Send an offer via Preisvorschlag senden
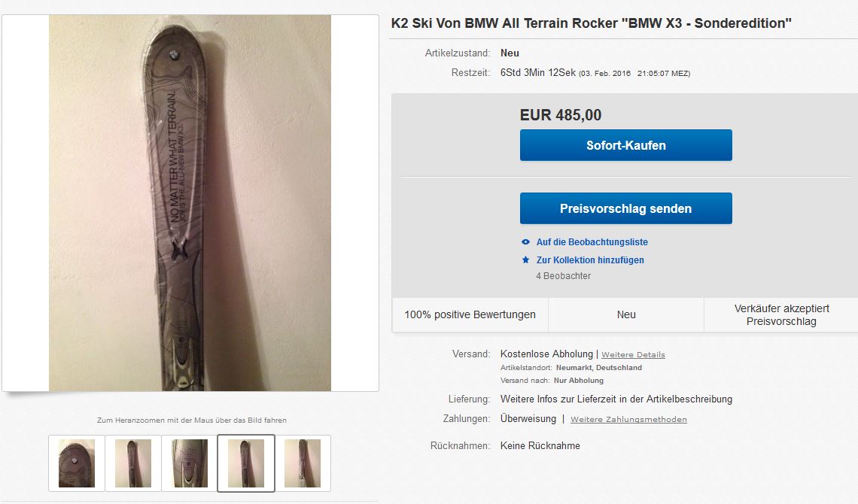 (626, 208)
